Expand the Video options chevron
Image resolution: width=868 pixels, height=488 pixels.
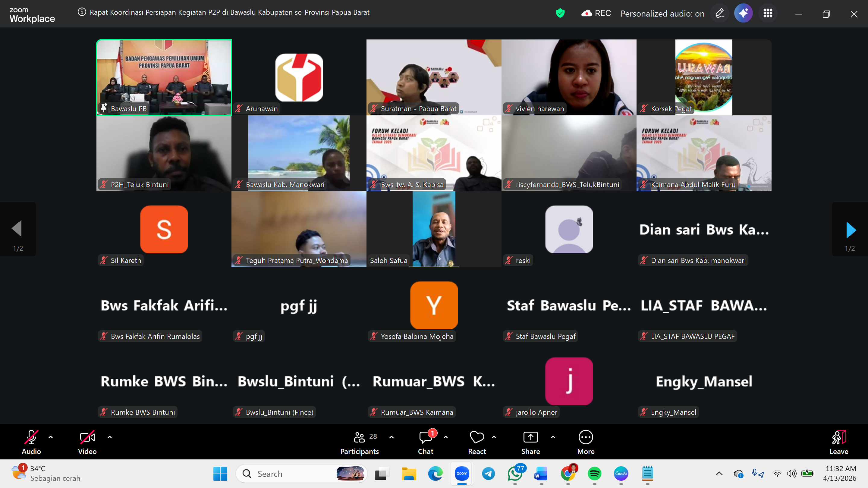click(x=109, y=437)
